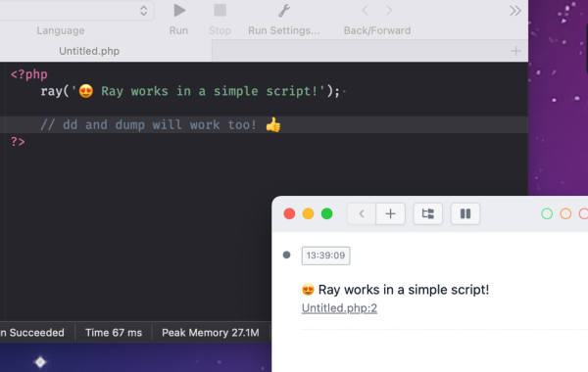Minimize the Ray window yellow button
Viewport: 588px width, 372px height.
click(309, 214)
